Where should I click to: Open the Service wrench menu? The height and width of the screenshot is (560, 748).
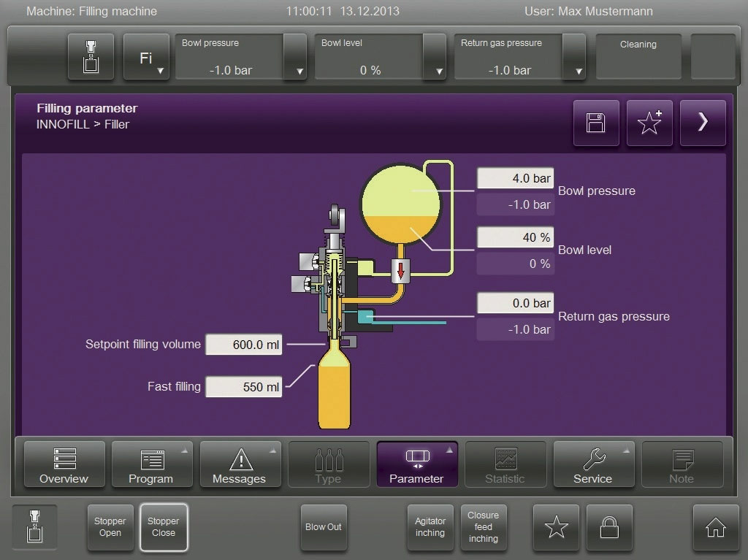592,465
